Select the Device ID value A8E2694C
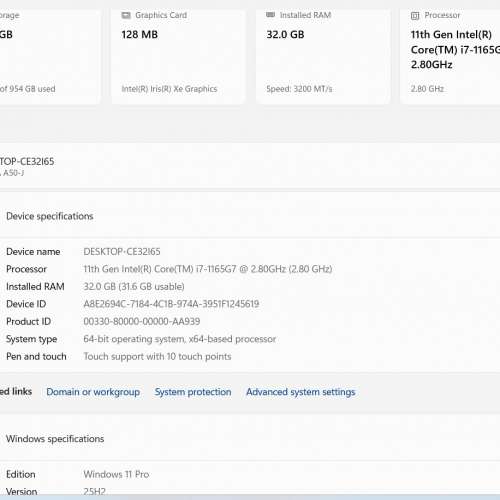The width and height of the screenshot is (500, 500). 171,304
